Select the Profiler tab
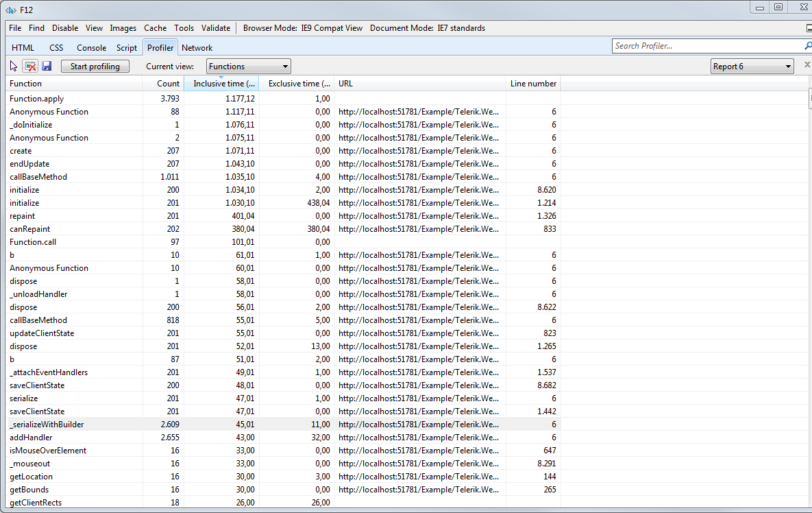This screenshot has height=513, width=812. (x=160, y=48)
